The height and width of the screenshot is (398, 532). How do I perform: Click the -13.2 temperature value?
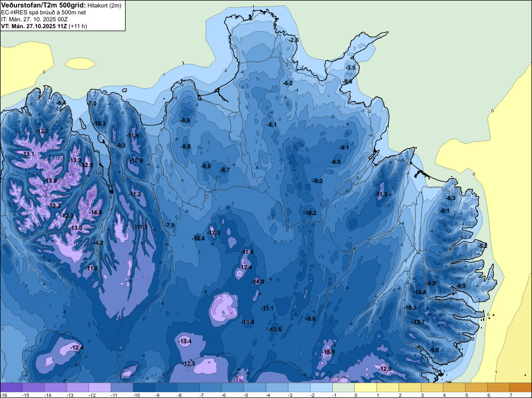(54, 205)
